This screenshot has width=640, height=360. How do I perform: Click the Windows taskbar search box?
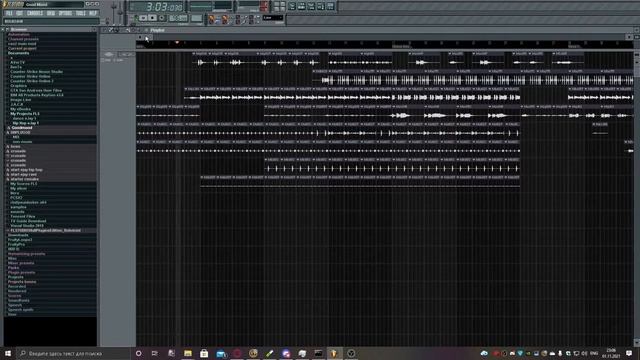pyautogui.click(x=73, y=353)
